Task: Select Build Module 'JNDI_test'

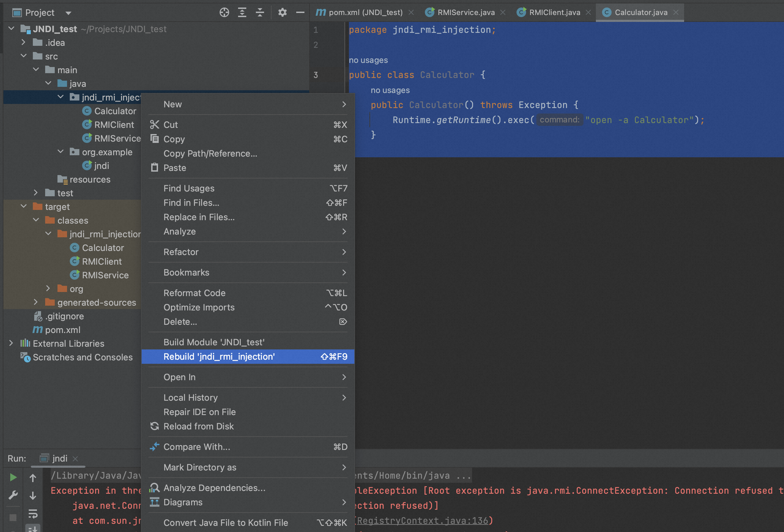Action: [248, 342]
